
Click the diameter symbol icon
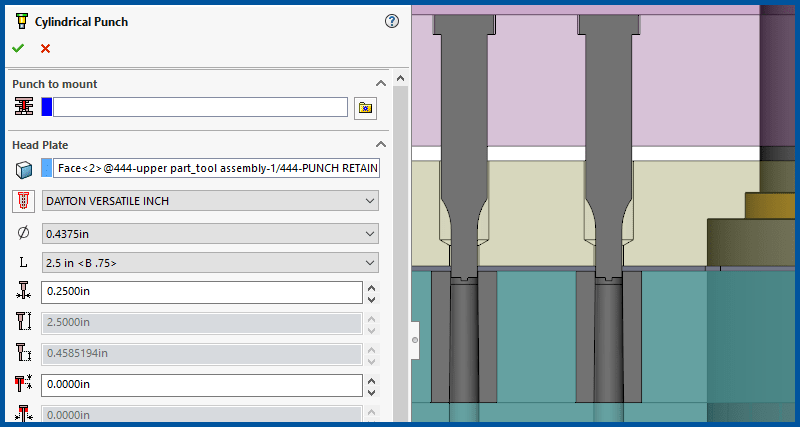[x=24, y=233]
